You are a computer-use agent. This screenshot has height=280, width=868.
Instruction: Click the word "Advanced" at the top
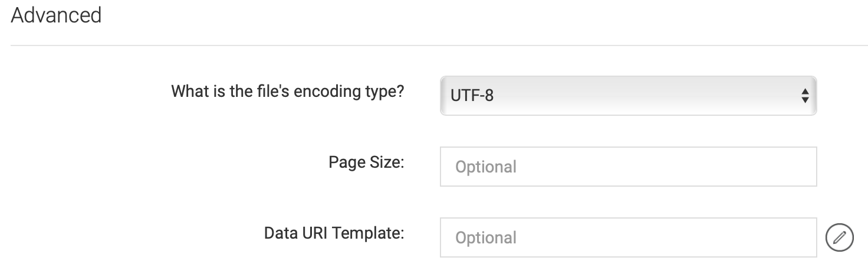56,15
